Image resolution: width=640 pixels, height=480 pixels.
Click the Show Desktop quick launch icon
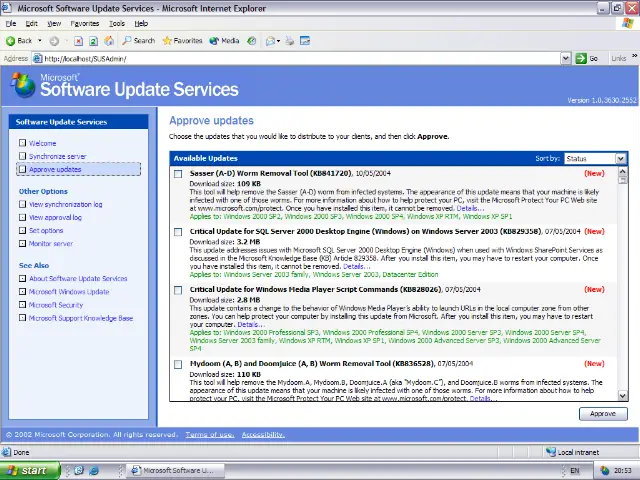[79, 470]
